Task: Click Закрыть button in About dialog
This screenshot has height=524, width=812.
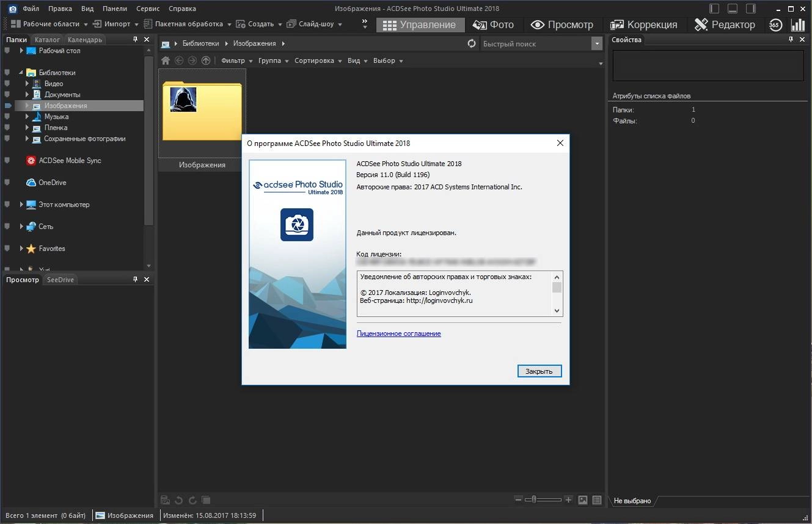Action: (x=540, y=371)
